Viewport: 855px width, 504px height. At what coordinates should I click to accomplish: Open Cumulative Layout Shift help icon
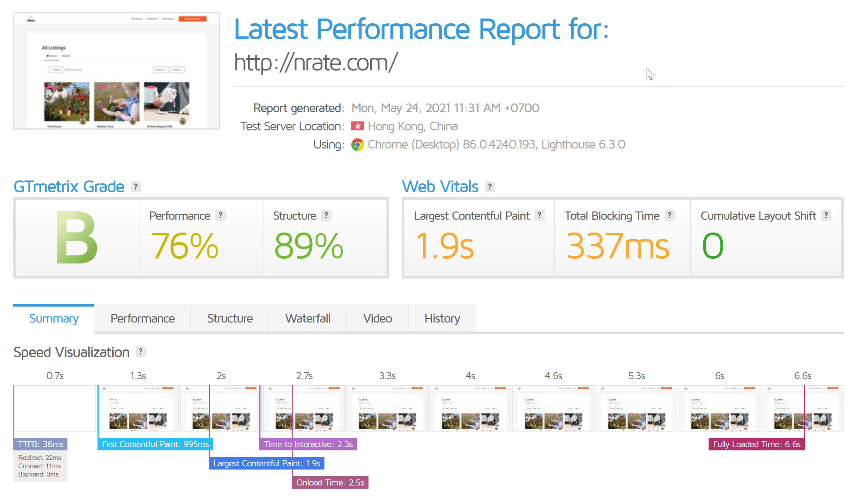pos(826,215)
